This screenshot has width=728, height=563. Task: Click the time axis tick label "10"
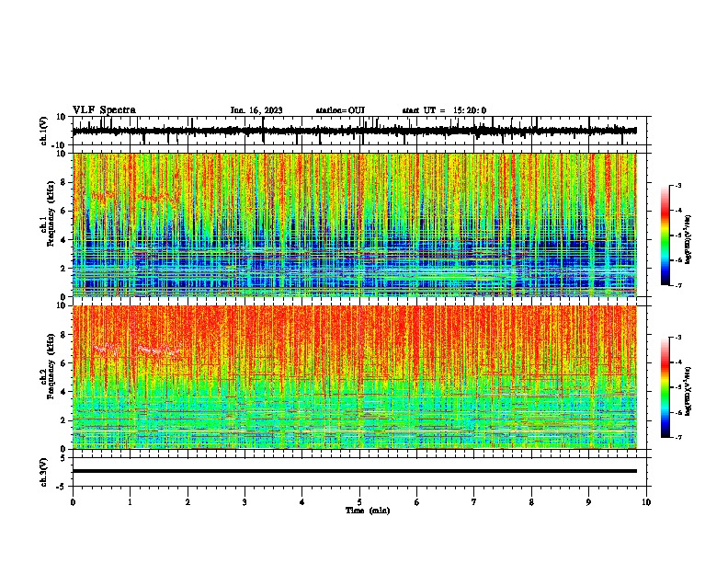(x=646, y=502)
